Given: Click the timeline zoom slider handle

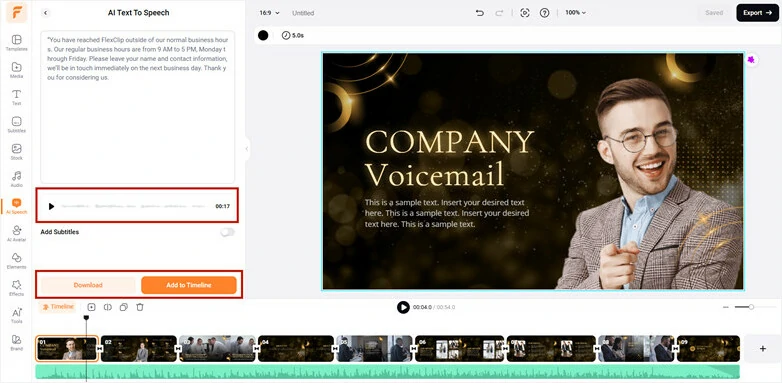Looking at the screenshot, I should 751,307.
